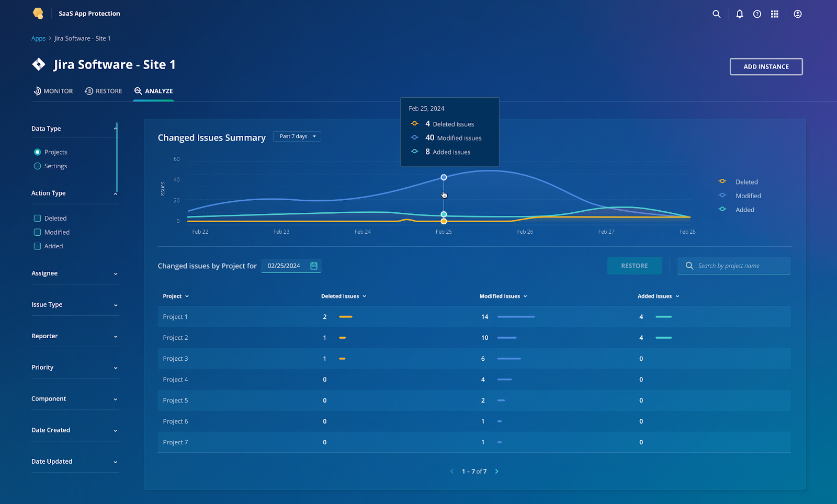Select the Project 5 row name
Image resolution: width=837 pixels, height=504 pixels.
[175, 400]
